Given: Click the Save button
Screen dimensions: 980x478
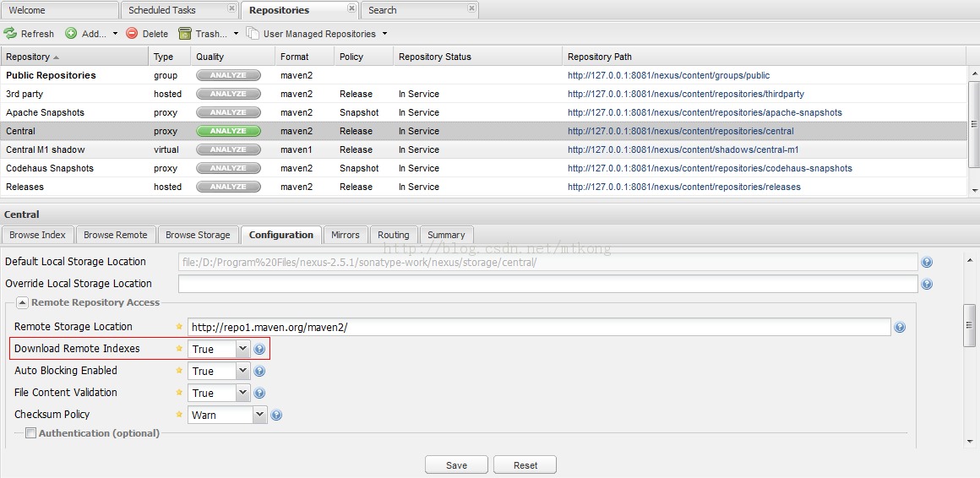Looking at the screenshot, I should click(x=456, y=465).
